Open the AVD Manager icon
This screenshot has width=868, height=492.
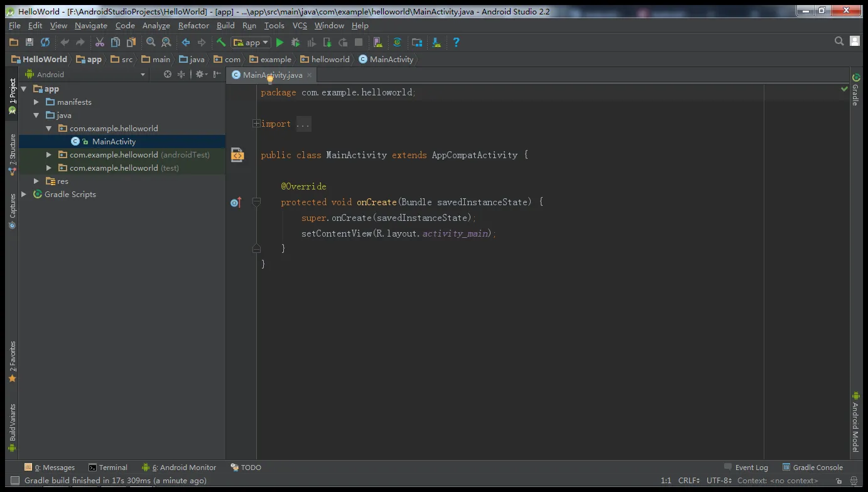click(377, 43)
